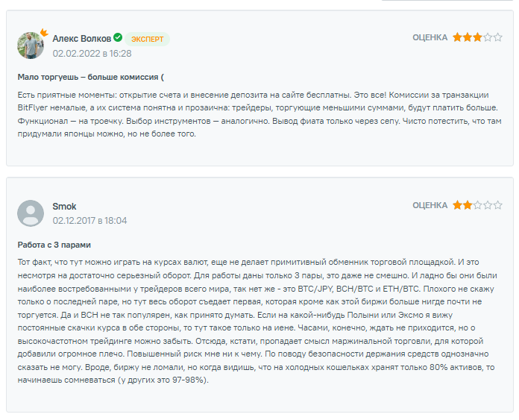Image resolution: width=519 pixels, height=420 pixels.
Task: Click the review title "Мало торгуешь – больше комиссия"
Action: click(x=89, y=77)
